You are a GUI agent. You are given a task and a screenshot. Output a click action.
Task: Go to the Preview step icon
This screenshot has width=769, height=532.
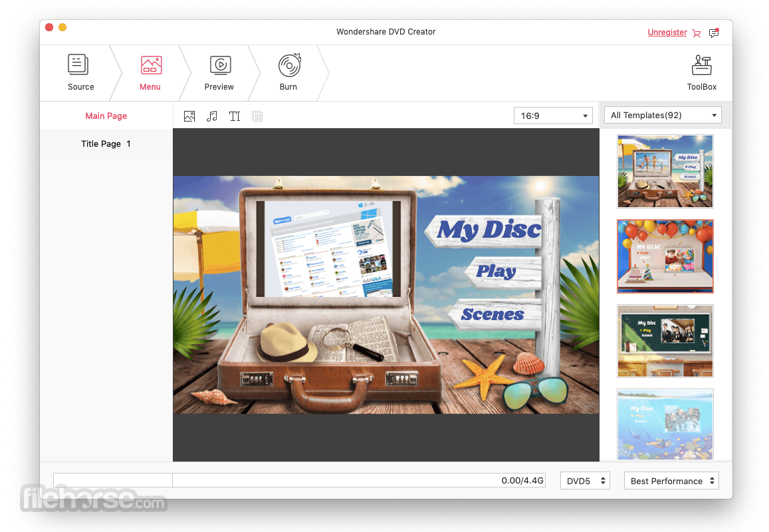[220, 65]
